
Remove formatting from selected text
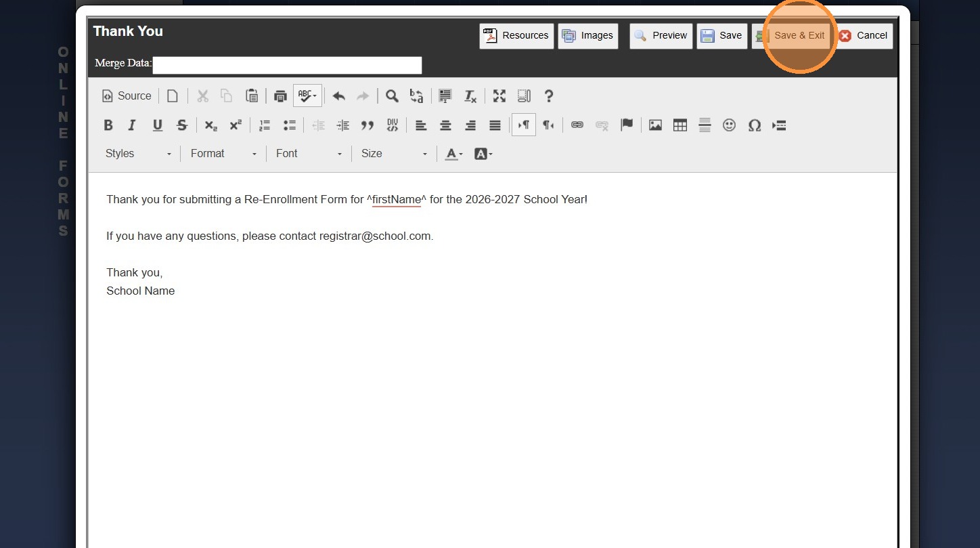470,96
